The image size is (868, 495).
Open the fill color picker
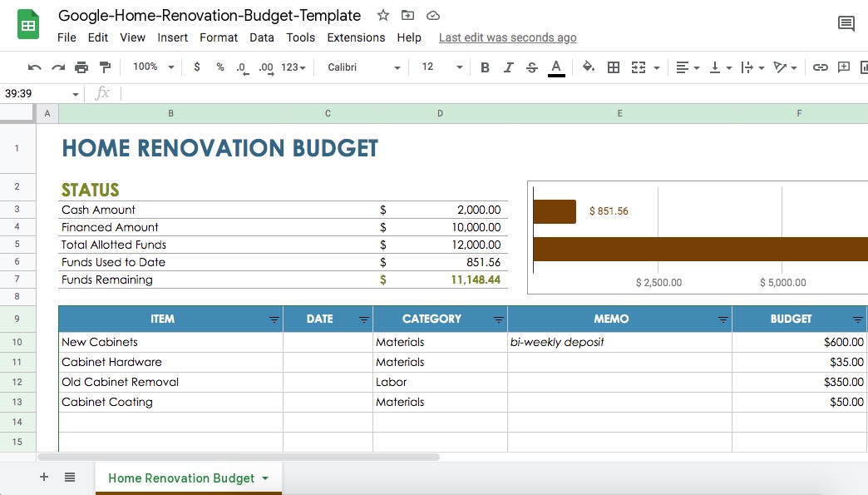589,67
